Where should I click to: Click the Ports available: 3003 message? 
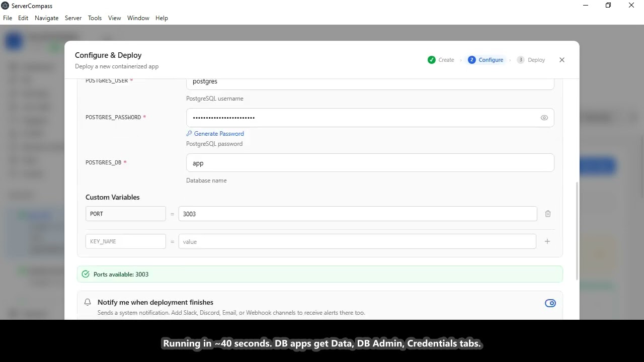(x=121, y=275)
